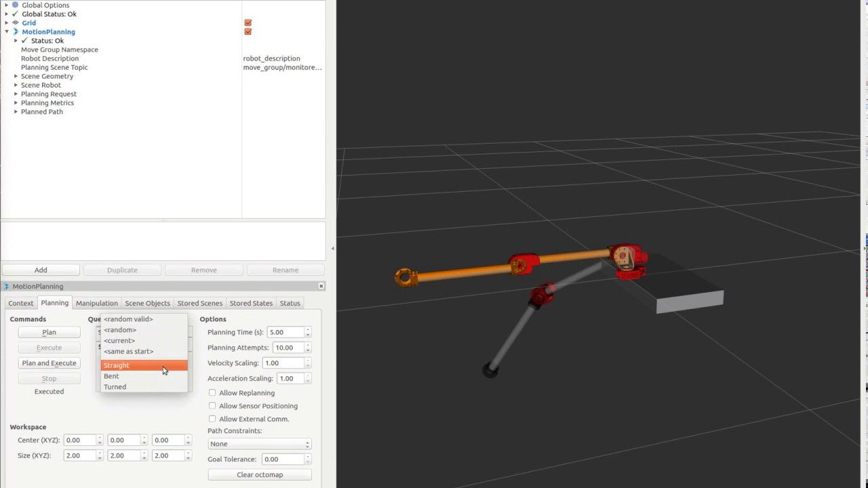Expand the Planned Path tree item

pyautogui.click(x=16, y=112)
